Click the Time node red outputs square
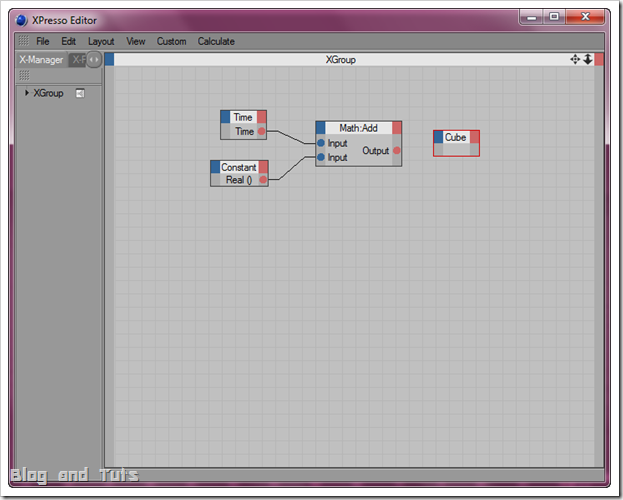The image size is (623, 500). 261,117
